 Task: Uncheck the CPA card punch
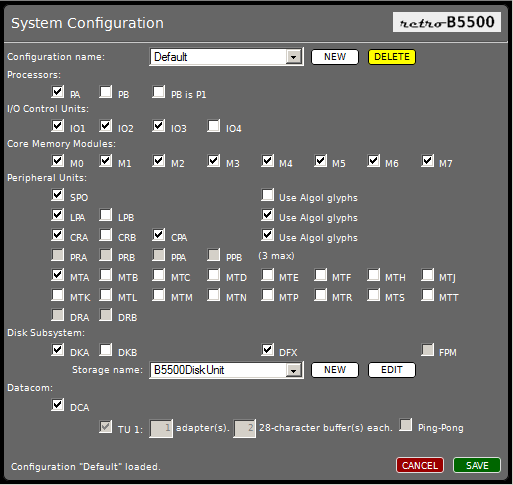[x=159, y=235]
